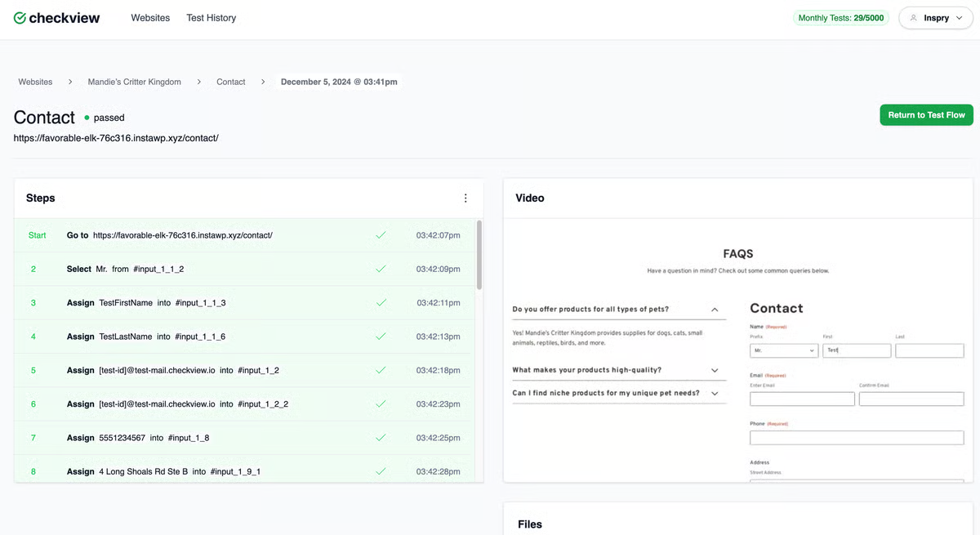This screenshot has height=535, width=980.
Task: Click the checkmark on step 8 address step
Action: tap(381, 471)
